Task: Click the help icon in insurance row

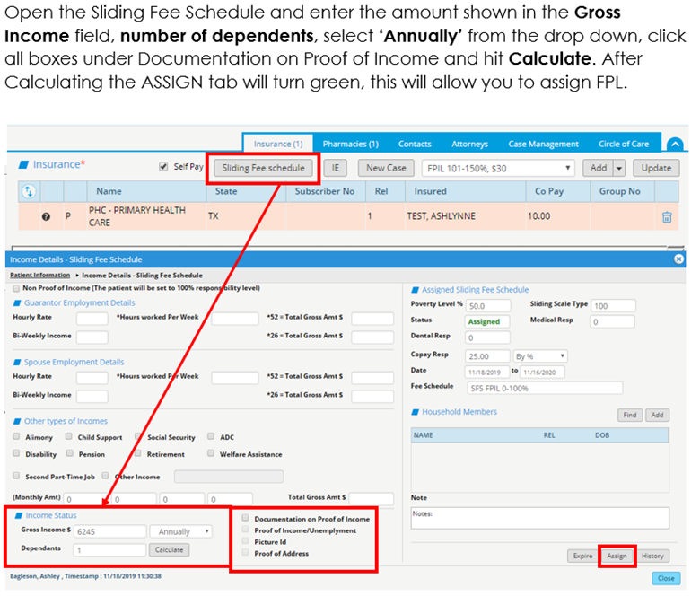Action: pos(46,217)
